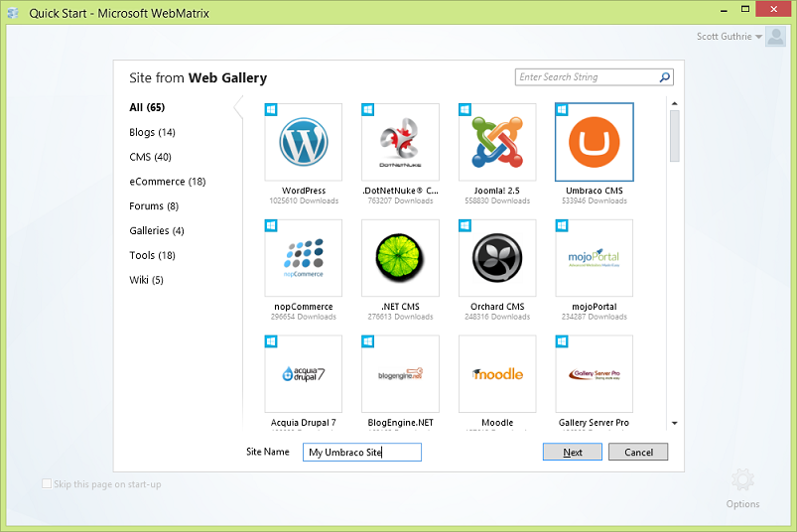The width and height of the screenshot is (797, 532).
Task: Click the Orchard CMS name label
Action: click(497, 307)
